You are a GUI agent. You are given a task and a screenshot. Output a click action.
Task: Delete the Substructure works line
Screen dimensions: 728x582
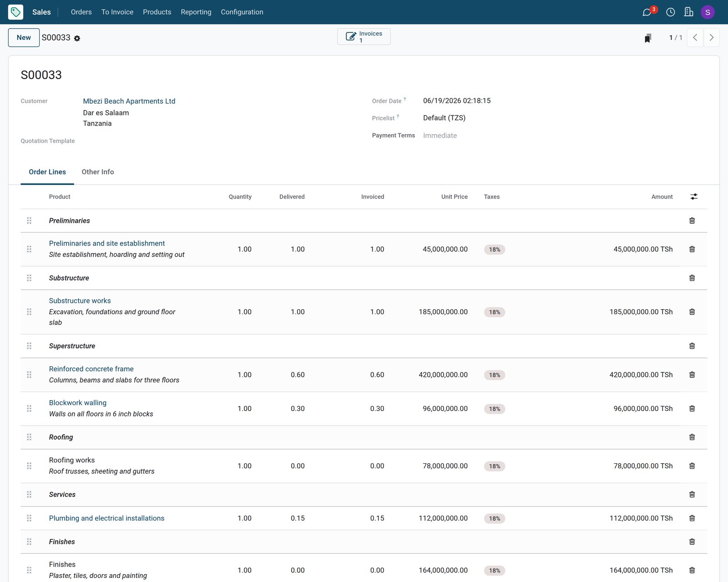tap(692, 312)
